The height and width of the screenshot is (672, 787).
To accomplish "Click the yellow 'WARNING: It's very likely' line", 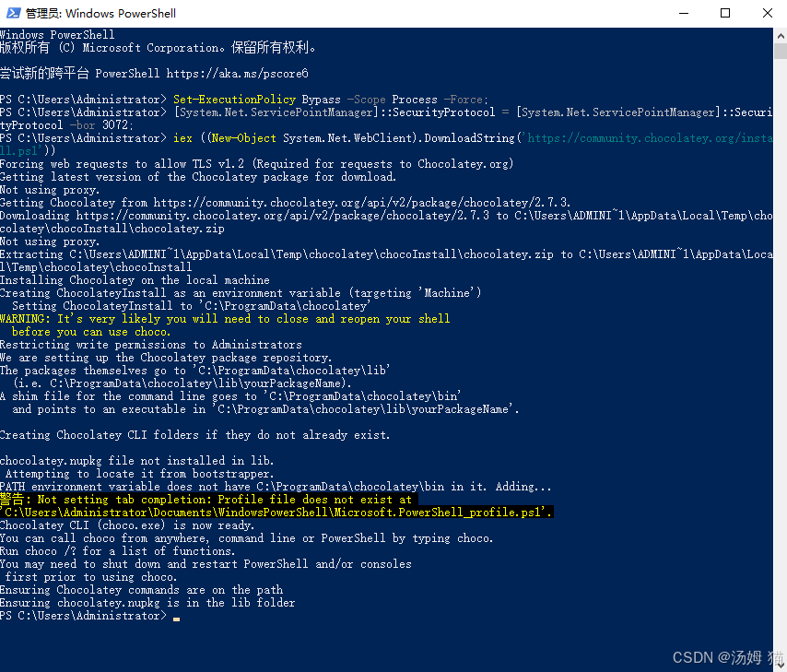I will (225, 319).
